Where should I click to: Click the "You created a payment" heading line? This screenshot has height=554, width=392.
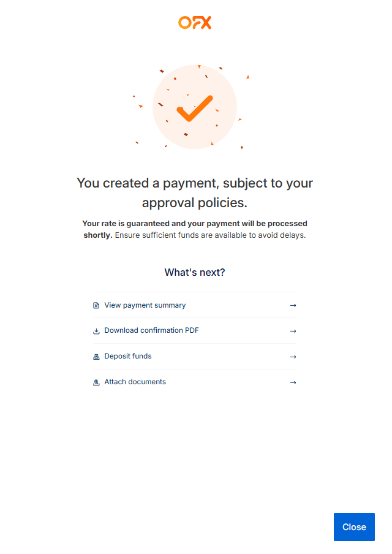pyautogui.click(x=195, y=183)
